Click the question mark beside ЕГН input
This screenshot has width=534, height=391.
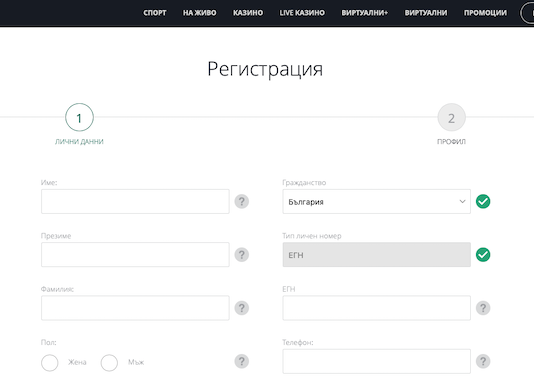click(x=483, y=308)
